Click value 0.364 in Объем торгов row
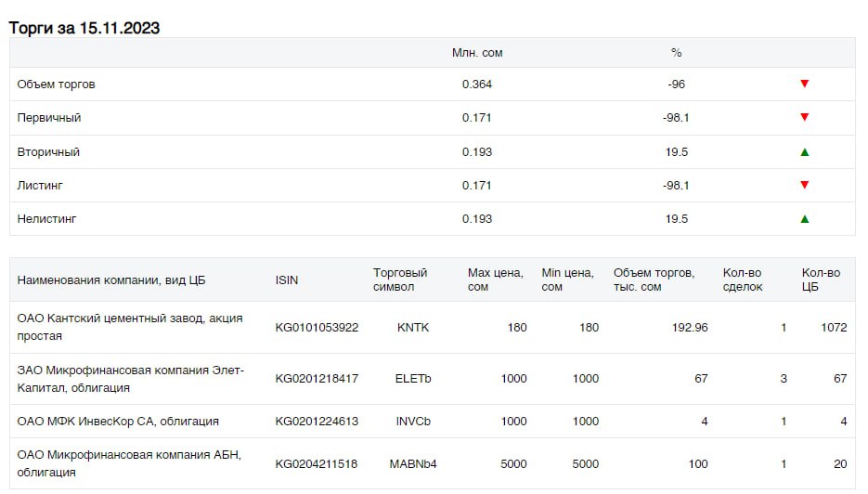The height and width of the screenshot is (494, 868). (x=476, y=84)
